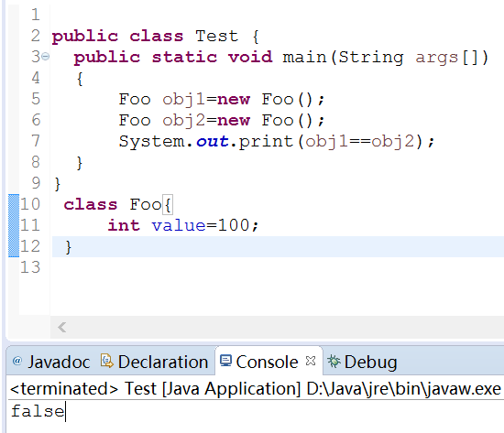The width and height of the screenshot is (504, 433).
Task: Click the Declaration tab icon
Action: coord(107,361)
